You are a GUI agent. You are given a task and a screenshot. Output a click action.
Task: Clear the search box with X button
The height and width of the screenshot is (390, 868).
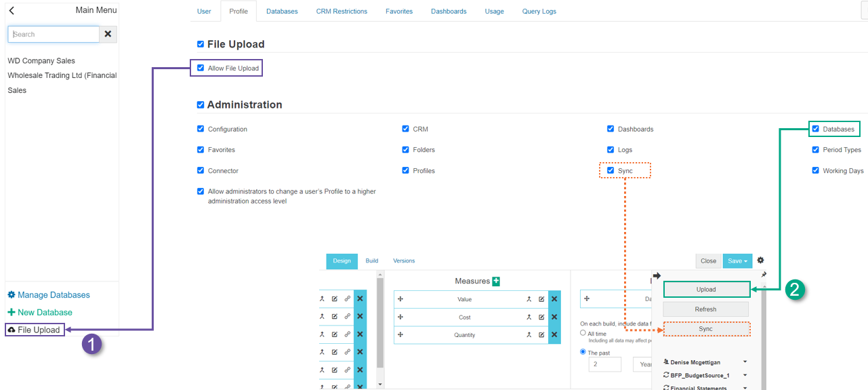pyautogui.click(x=108, y=34)
